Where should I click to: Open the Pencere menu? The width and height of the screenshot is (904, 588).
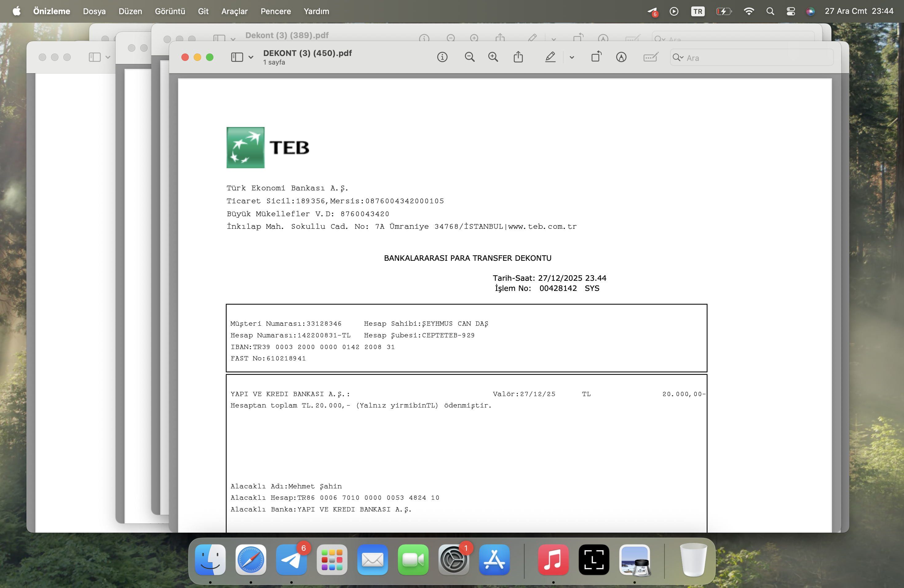[276, 11]
